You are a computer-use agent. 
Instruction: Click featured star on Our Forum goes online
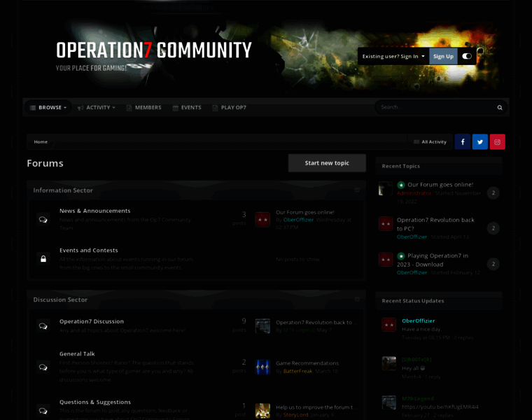point(401,185)
